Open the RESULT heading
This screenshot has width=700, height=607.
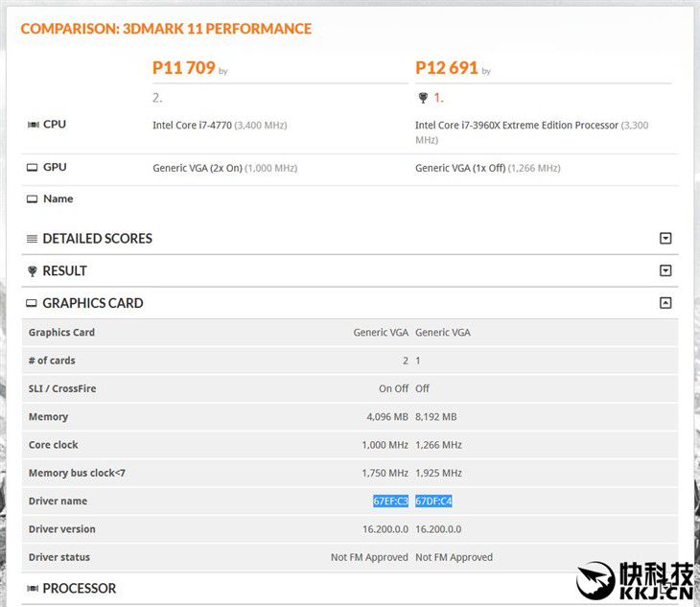pyautogui.click(x=65, y=271)
